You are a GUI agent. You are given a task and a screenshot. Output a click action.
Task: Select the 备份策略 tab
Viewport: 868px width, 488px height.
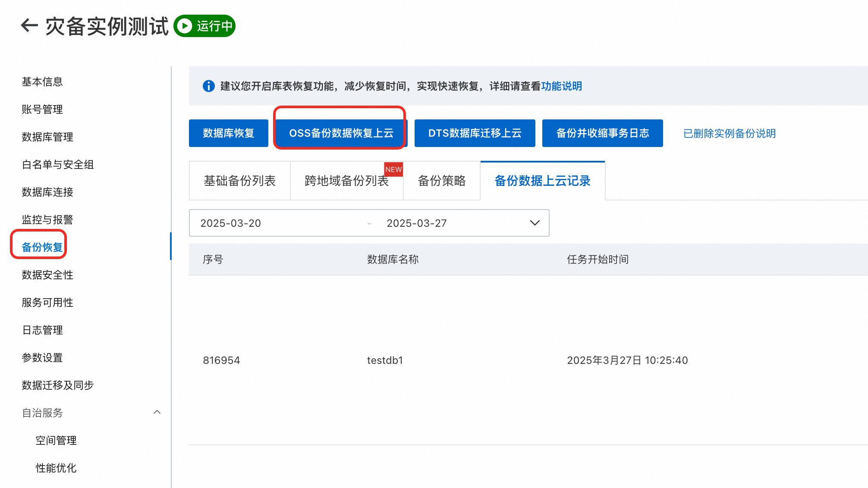pos(441,181)
